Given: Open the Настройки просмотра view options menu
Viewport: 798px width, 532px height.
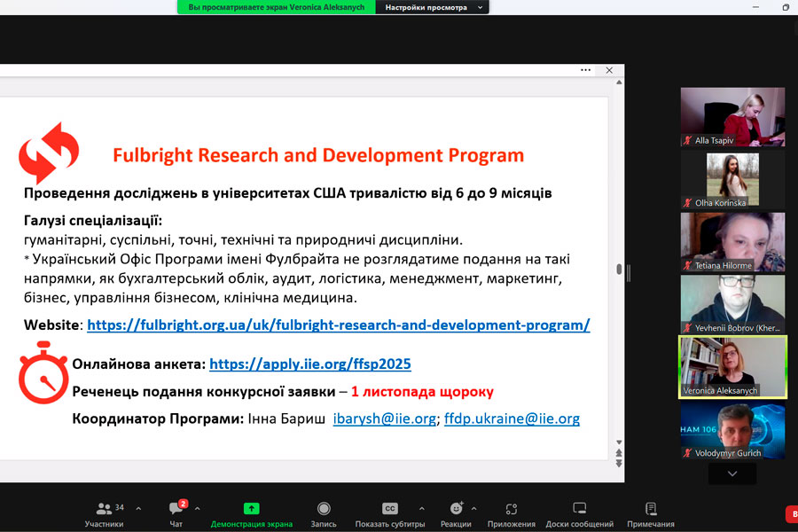Looking at the screenshot, I should click(x=432, y=7).
